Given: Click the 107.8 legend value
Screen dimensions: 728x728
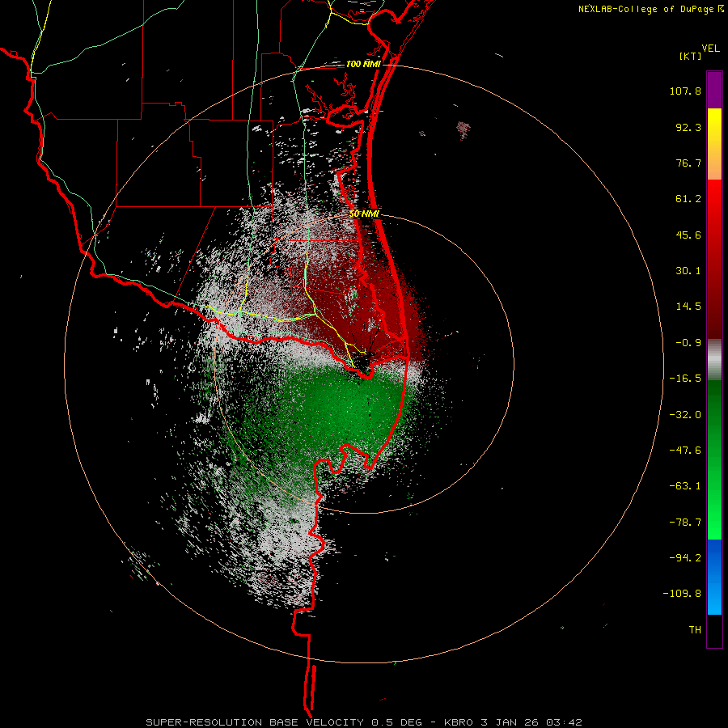Looking at the screenshot, I should click(685, 91).
